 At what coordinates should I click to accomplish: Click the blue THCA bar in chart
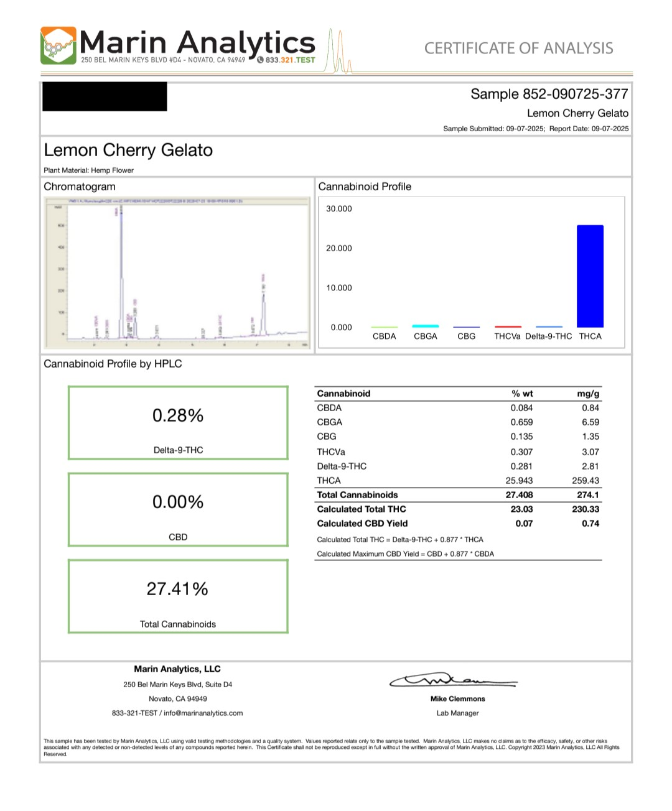pos(590,276)
